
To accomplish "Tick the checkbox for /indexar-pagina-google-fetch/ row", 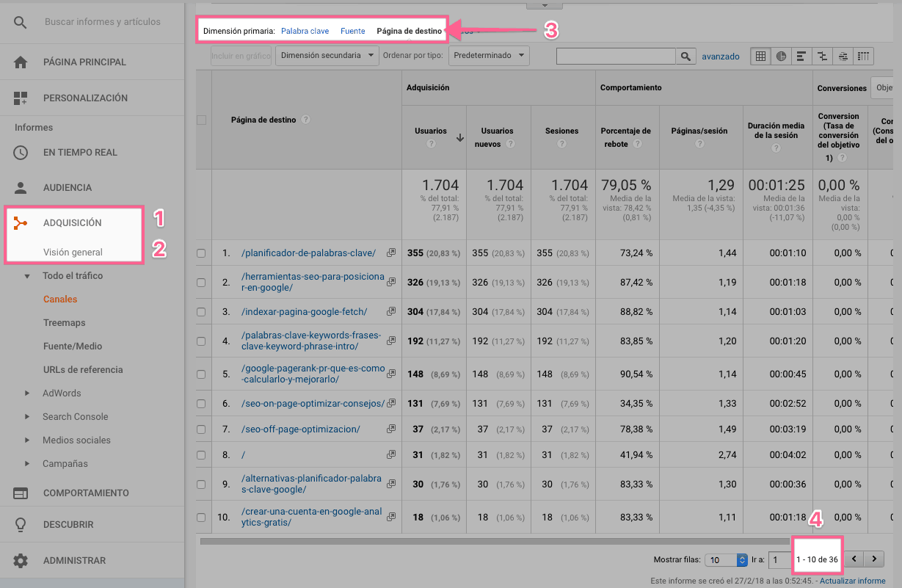I will click(201, 312).
